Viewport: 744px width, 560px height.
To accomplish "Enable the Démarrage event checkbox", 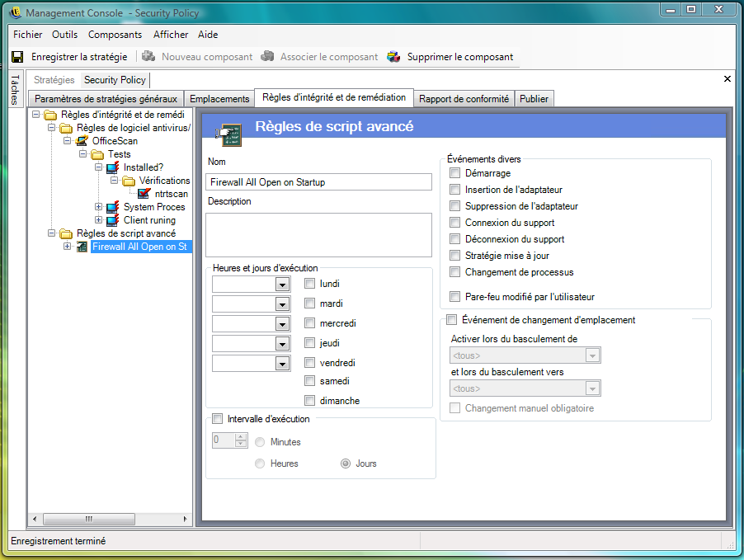I will click(454, 173).
